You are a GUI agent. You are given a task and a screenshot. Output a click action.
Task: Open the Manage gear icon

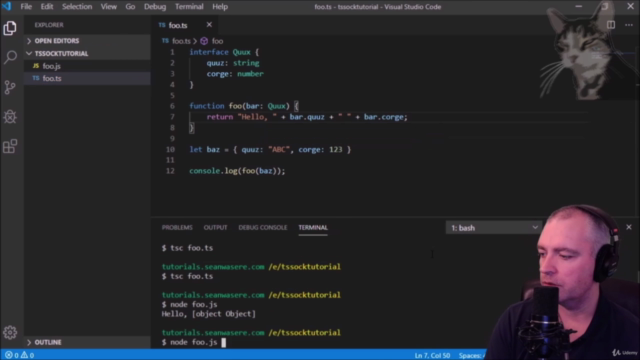tap(10, 332)
